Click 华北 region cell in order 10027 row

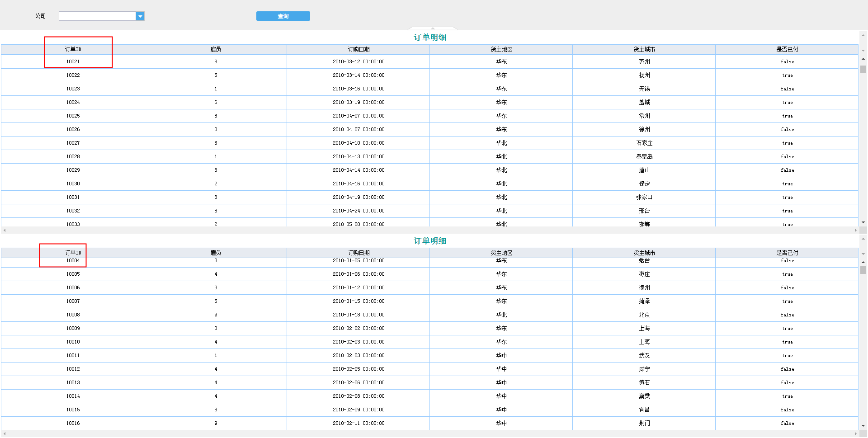[x=501, y=143]
